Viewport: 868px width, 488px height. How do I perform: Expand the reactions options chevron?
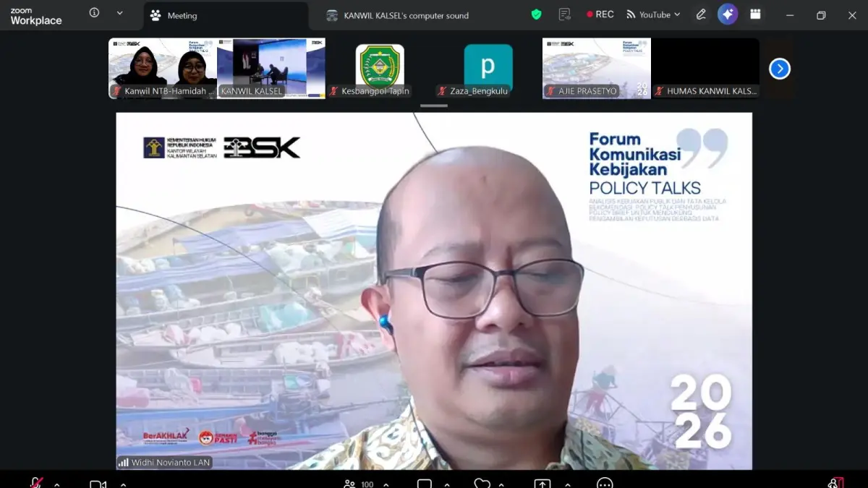point(501,484)
